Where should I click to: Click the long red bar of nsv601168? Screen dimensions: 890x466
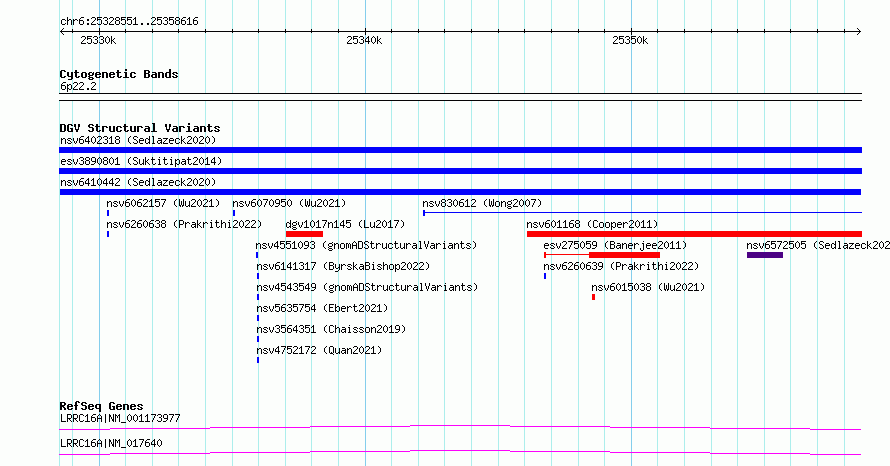[x=694, y=234]
